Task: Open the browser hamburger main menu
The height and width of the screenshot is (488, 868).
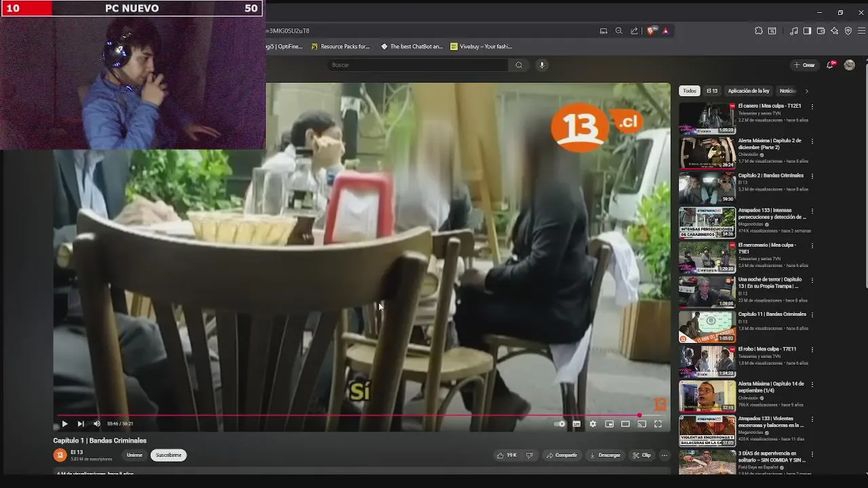Action: 861,30
